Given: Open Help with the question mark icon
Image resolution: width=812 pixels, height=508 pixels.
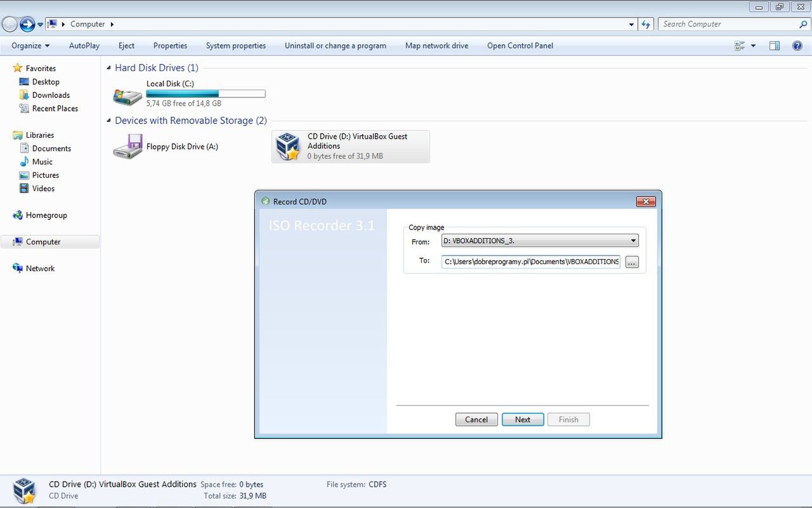Looking at the screenshot, I should click(x=797, y=46).
